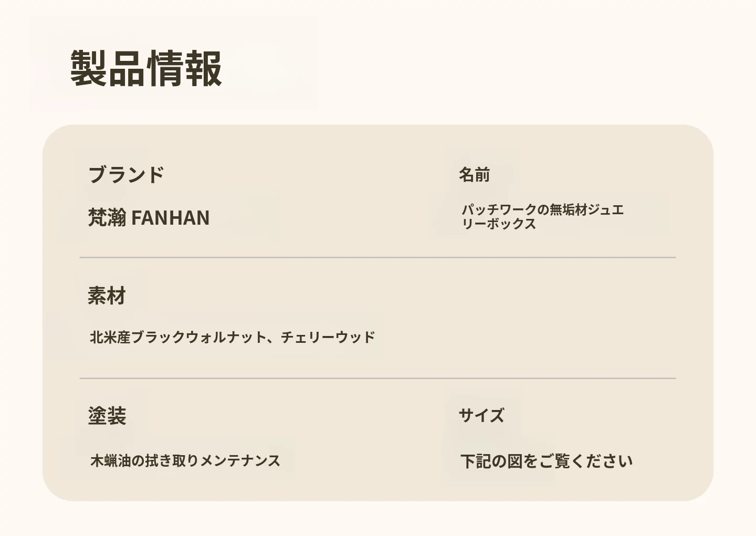Click the 素材 section label
Screen dimensions: 756x536
107,296
